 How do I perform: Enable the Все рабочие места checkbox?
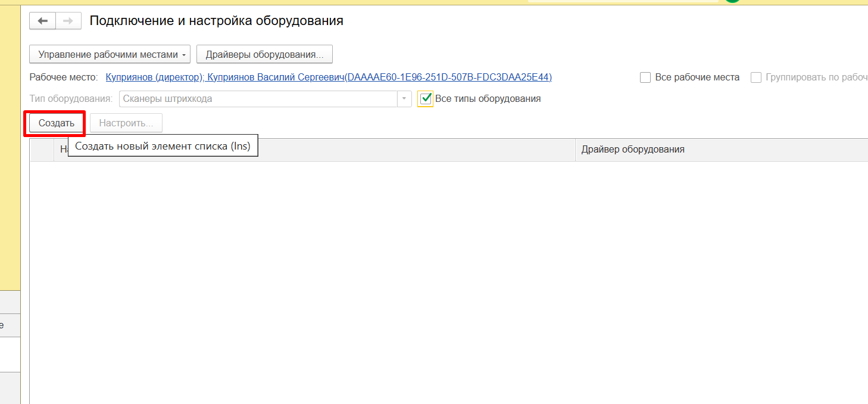click(x=645, y=77)
